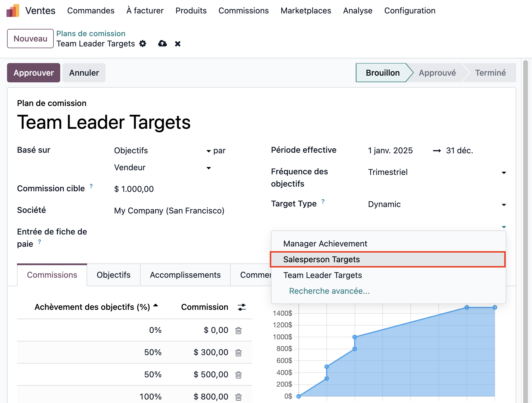Show help tooltip for Target Type
The image size is (532, 403).
click(323, 201)
